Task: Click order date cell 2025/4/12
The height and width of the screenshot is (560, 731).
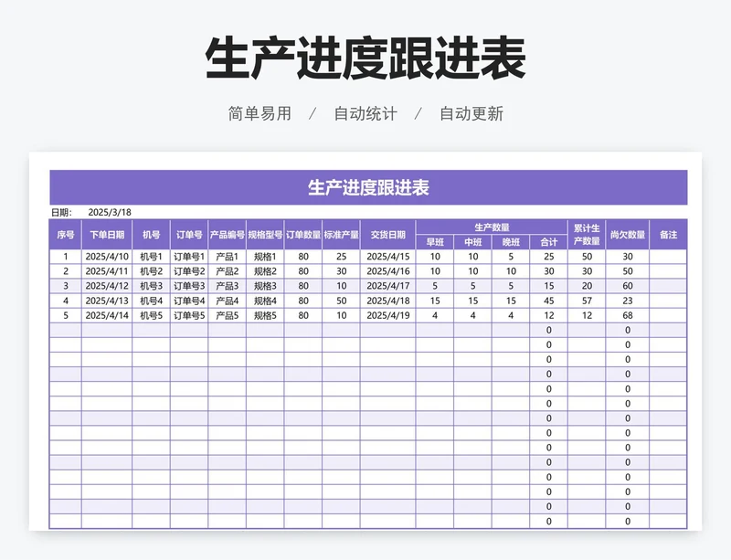Action: pos(107,286)
